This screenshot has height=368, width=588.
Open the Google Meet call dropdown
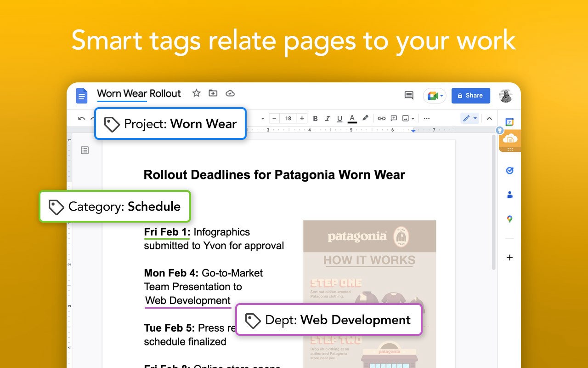coord(435,96)
